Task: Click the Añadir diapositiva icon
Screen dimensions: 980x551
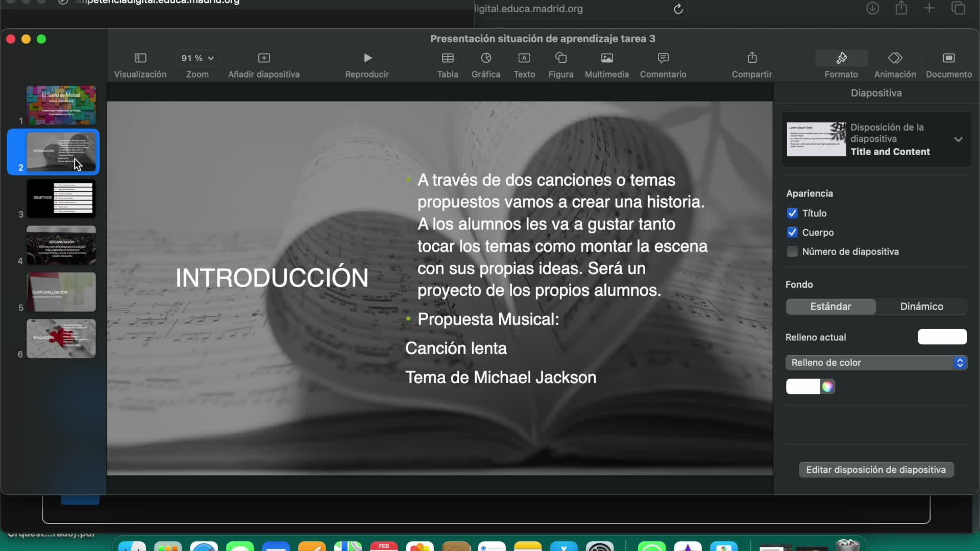Action: point(263,58)
